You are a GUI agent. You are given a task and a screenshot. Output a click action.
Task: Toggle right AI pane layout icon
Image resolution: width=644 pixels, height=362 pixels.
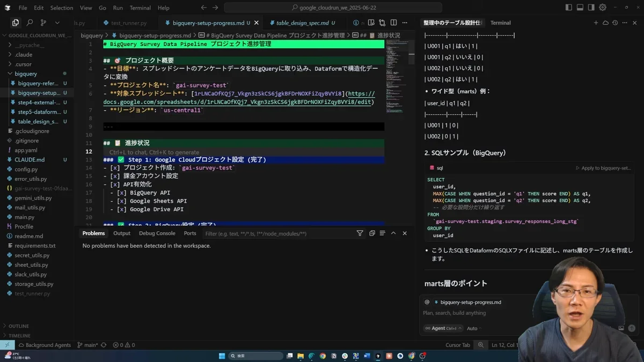[591, 8]
